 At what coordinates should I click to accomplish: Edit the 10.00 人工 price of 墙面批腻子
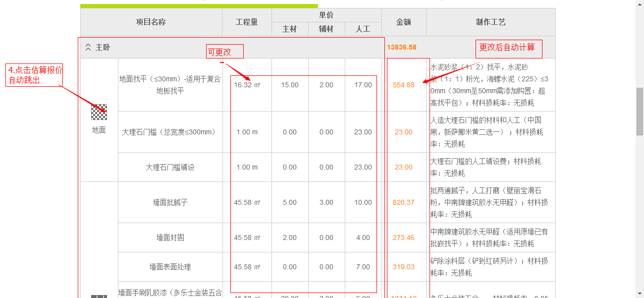363,202
